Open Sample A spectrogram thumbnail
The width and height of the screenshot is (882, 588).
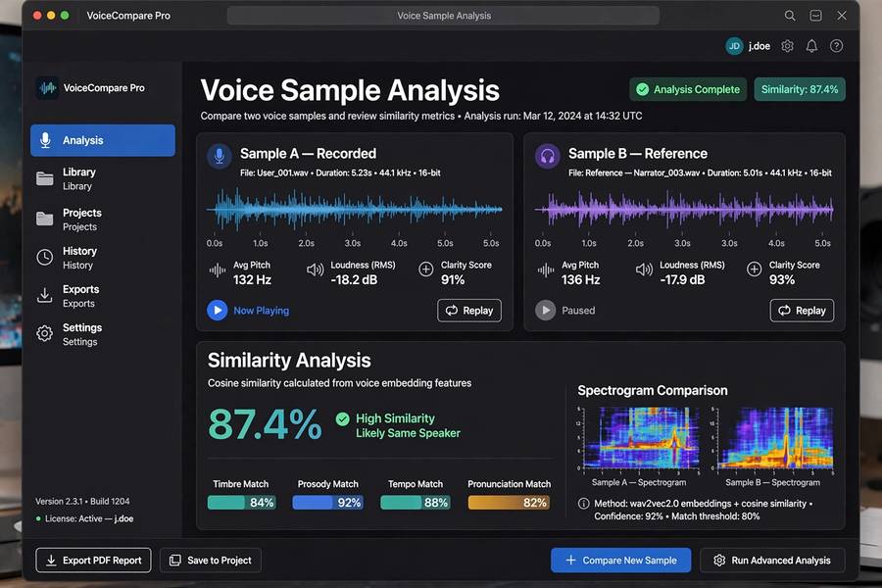click(x=639, y=438)
